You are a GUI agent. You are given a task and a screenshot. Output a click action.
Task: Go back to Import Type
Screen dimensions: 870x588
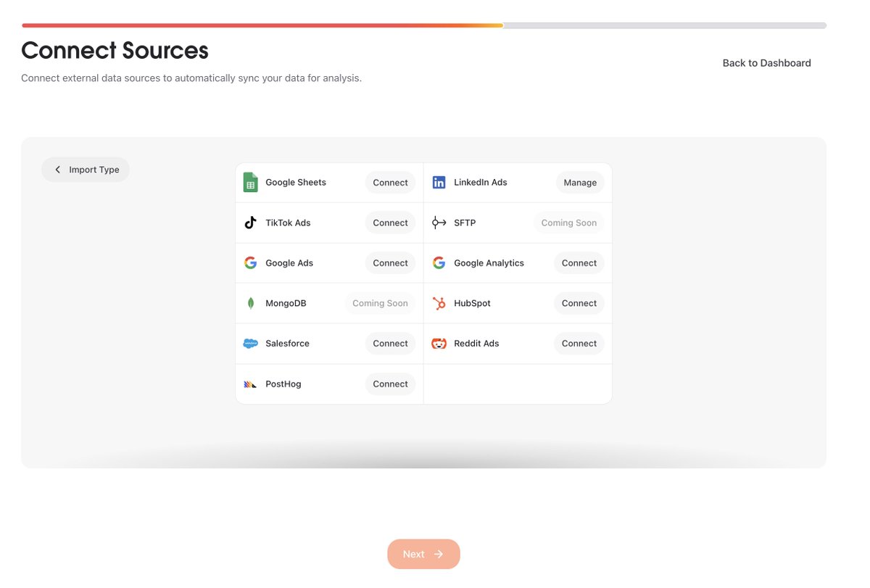(86, 170)
